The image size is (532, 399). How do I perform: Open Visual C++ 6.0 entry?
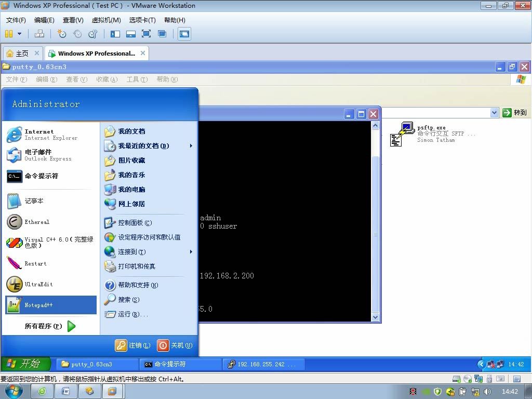pos(51,243)
